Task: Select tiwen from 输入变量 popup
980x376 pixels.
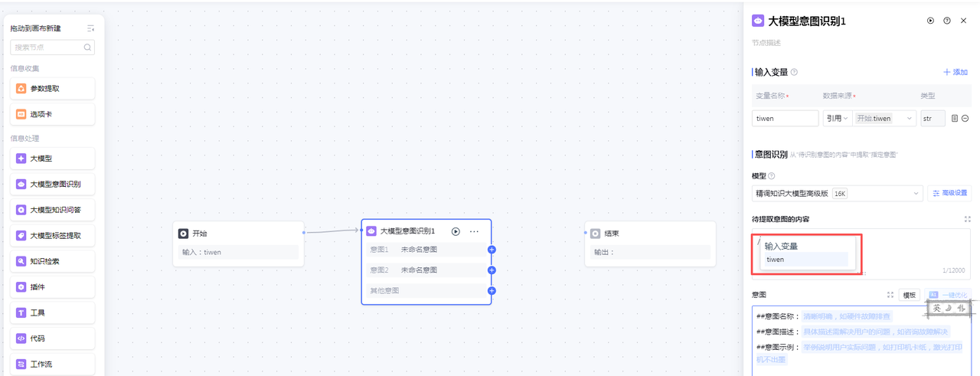Action: pos(804,260)
